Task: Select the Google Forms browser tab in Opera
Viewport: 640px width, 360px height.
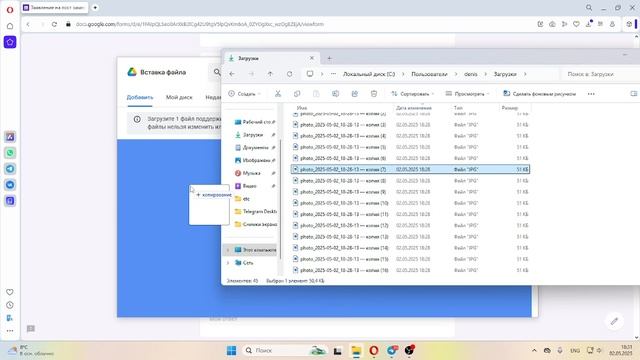Action: 54,8
